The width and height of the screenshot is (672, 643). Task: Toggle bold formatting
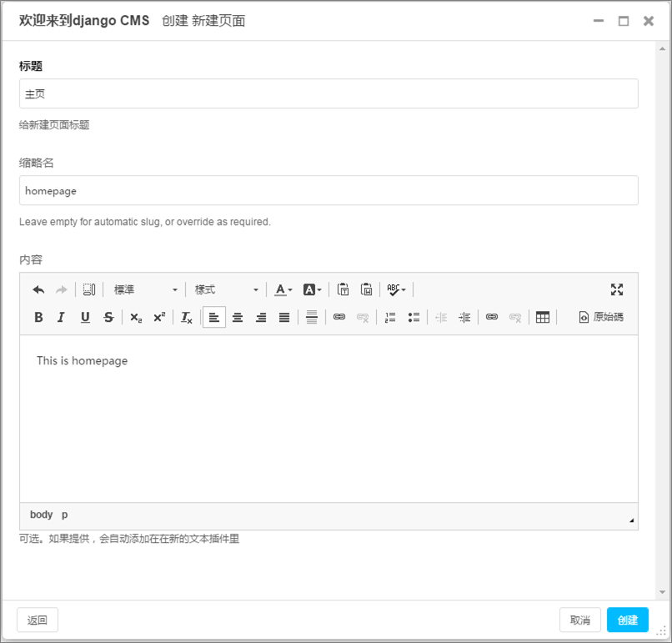coord(38,317)
